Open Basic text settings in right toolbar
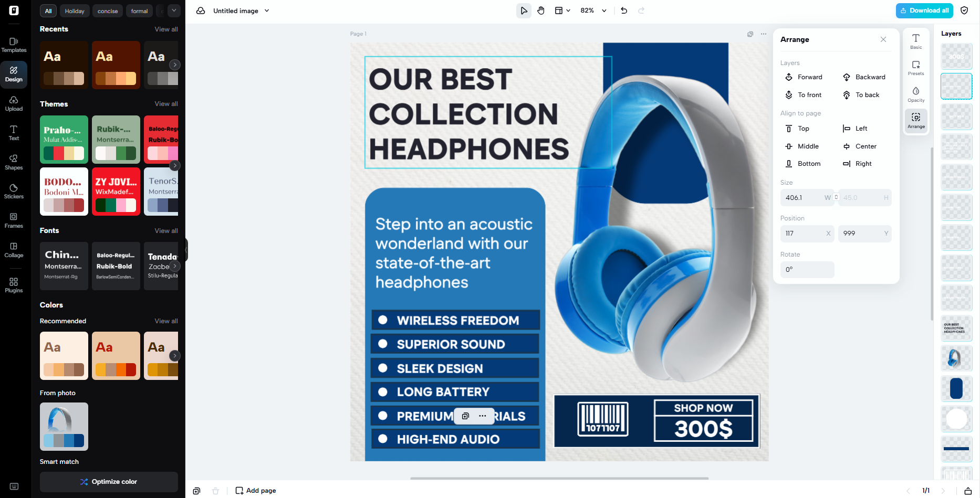The image size is (980, 498). [x=916, y=41]
